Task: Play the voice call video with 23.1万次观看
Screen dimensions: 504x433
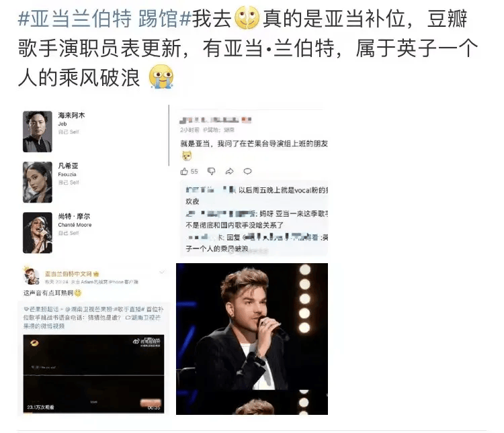Action: [93, 374]
